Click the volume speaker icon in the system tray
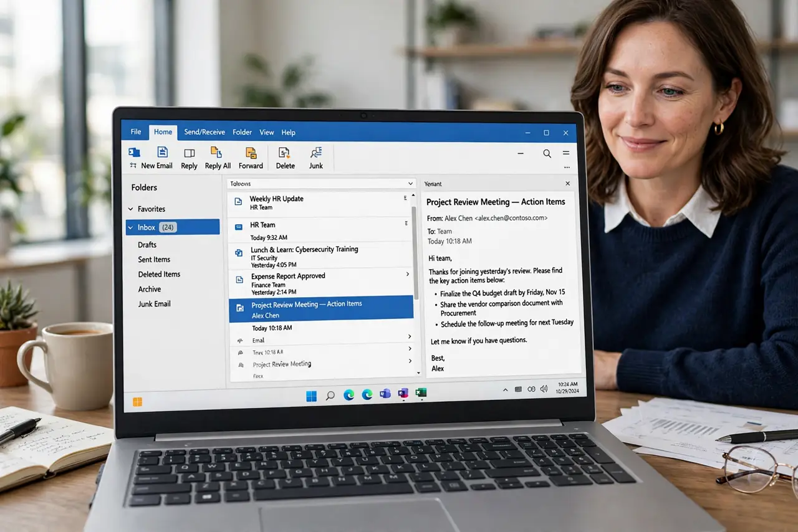 pos(544,389)
